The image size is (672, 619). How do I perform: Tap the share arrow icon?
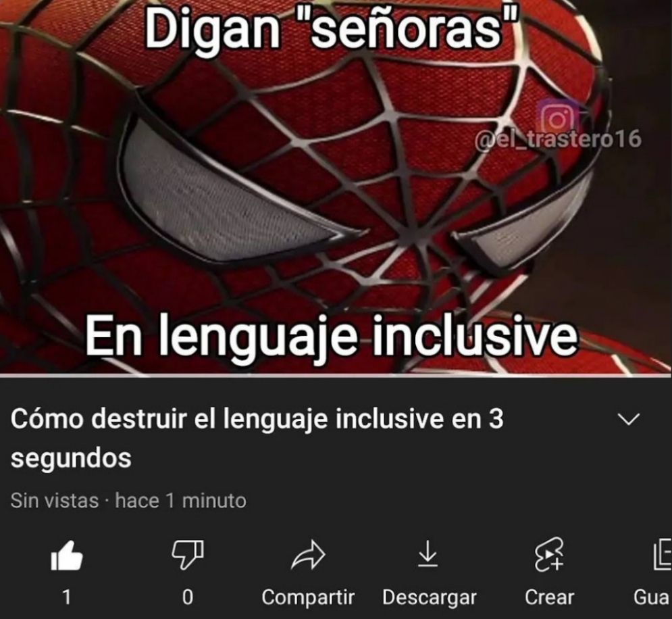[308, 555]
